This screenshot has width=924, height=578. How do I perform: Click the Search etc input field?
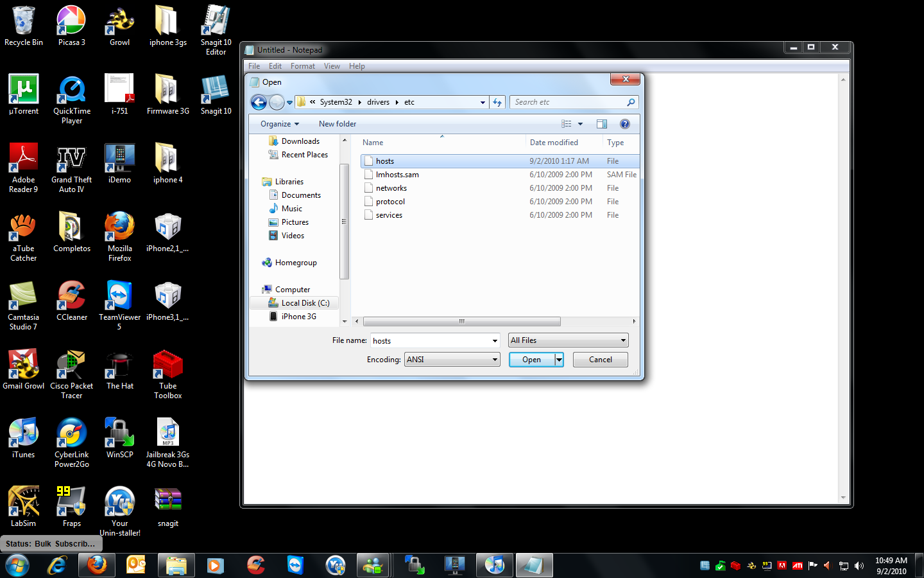[x=569, y=102]
